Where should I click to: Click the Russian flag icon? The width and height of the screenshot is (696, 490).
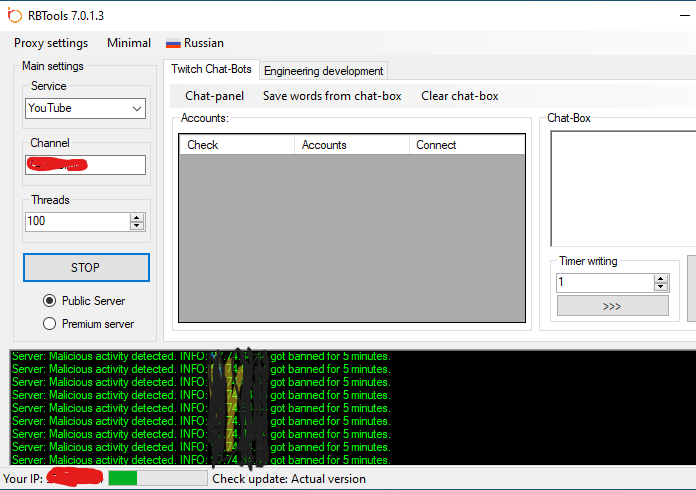tap(173, 43)
